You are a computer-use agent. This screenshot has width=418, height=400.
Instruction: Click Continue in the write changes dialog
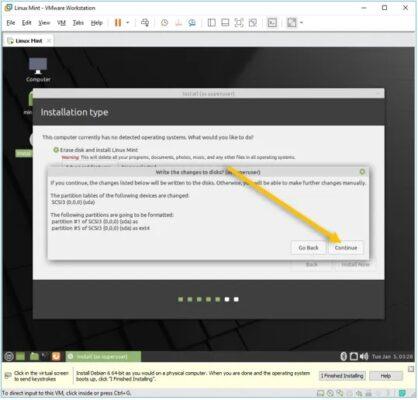click(x=346, y=248)
